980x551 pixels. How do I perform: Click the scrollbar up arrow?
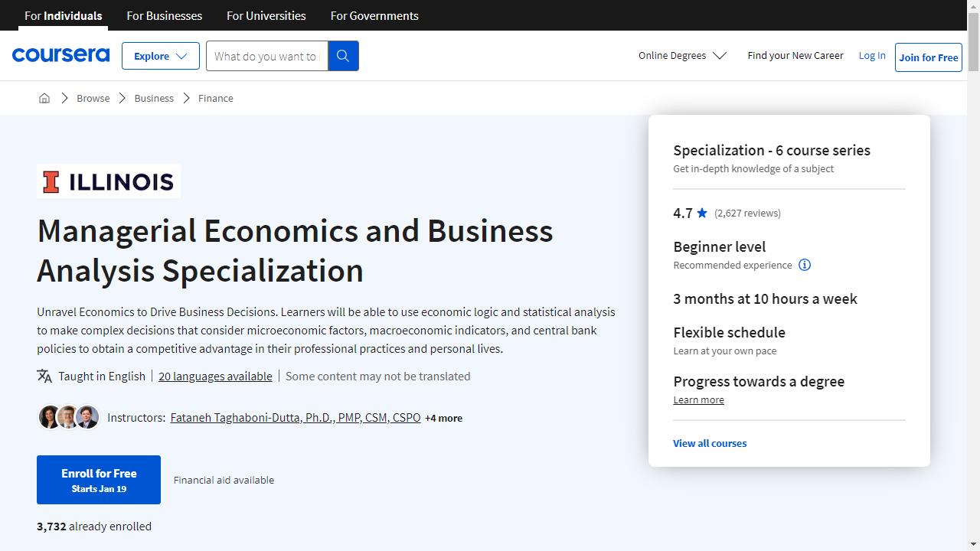pos(973,6)
